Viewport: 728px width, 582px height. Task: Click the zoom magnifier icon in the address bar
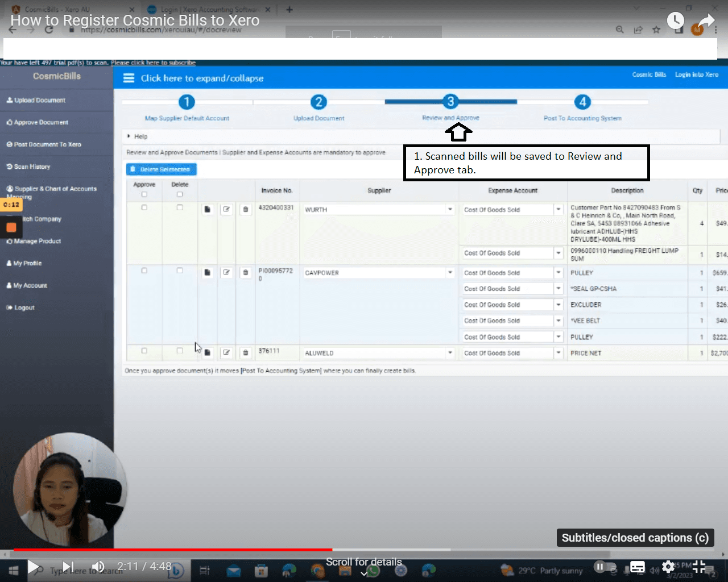620,30
